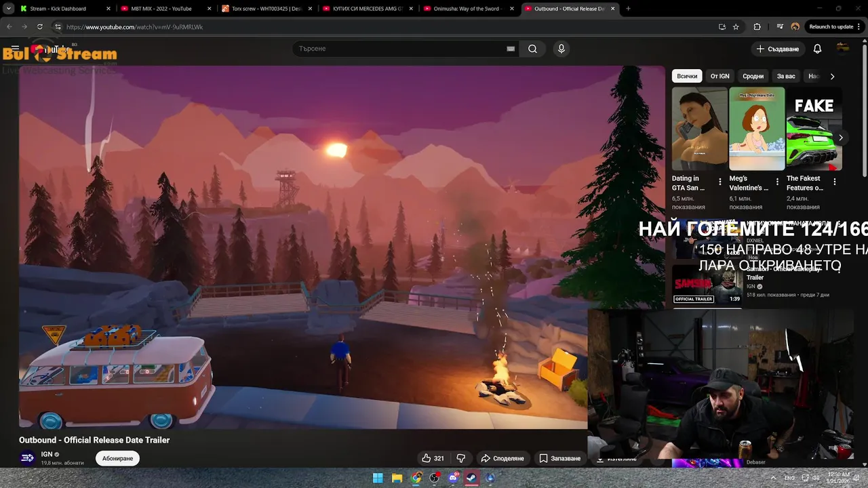
Task: Open the Meg's Valentine's thumbnail
Action: [757, 128]
